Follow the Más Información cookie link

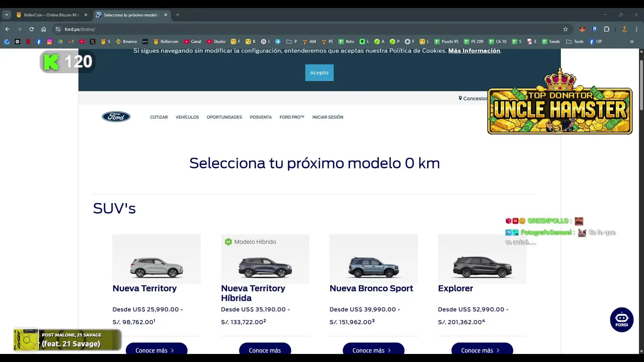click(x=474, y=51)
